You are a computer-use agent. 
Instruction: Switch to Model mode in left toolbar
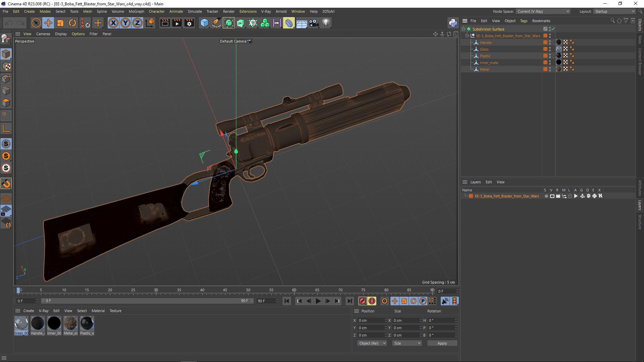point(6,54)
